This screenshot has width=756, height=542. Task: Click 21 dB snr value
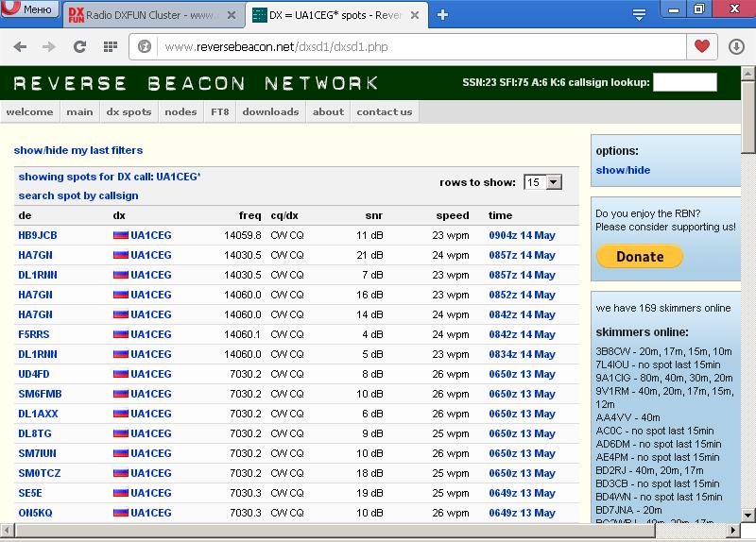click(369, 255)
